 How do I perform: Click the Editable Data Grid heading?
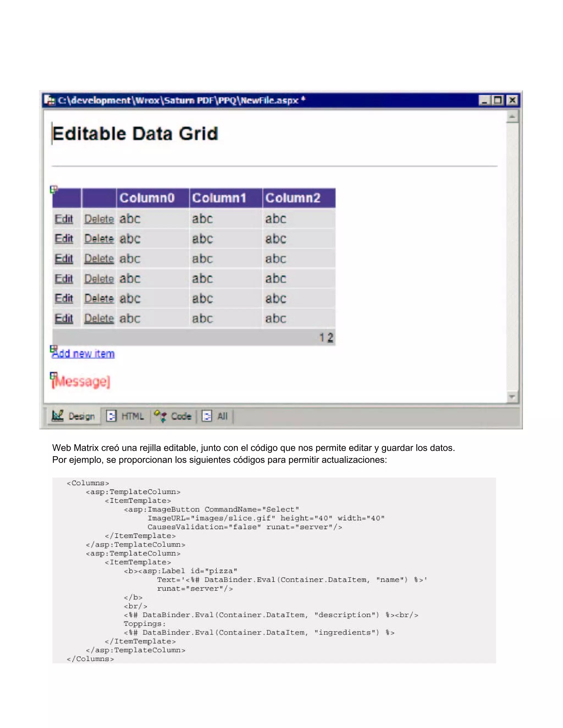point(135,134)
